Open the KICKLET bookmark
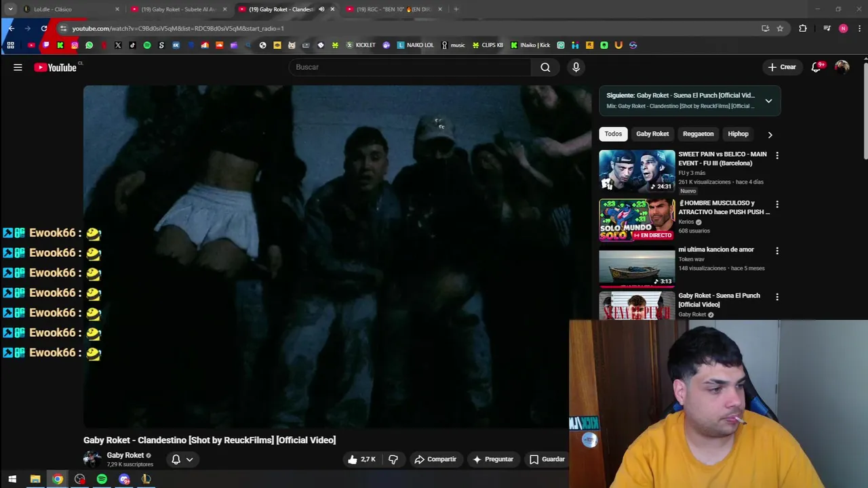Screen dimensions: 868x488 [x=361, y=45]
